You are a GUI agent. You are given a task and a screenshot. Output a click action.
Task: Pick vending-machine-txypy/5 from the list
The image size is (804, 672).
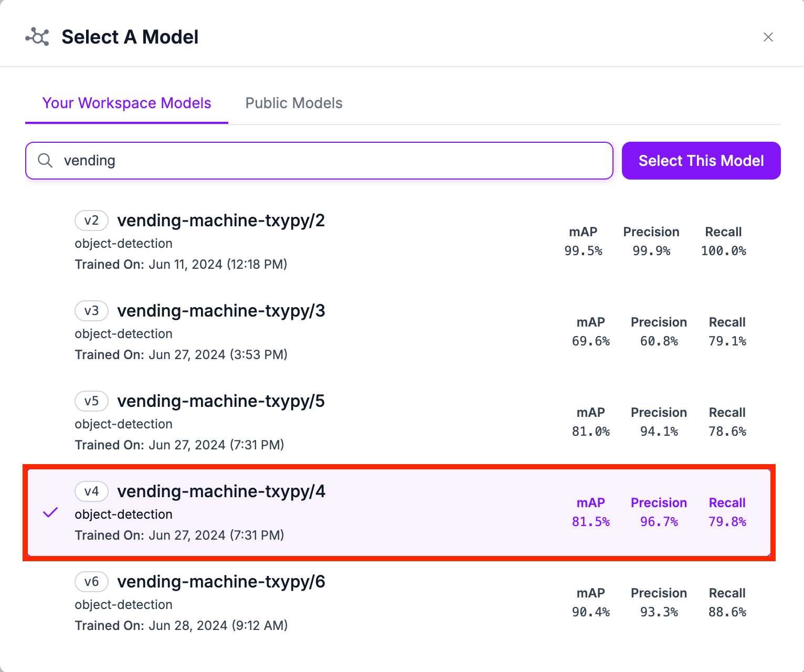click(221, 401)
